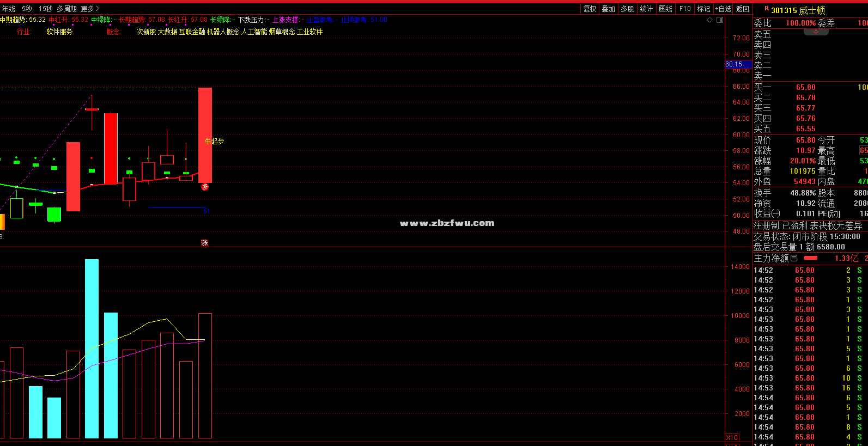This screenshot has width=868, height=446.
Task: Click concept tag 人工智能
Action: click(x=254, y=32)
